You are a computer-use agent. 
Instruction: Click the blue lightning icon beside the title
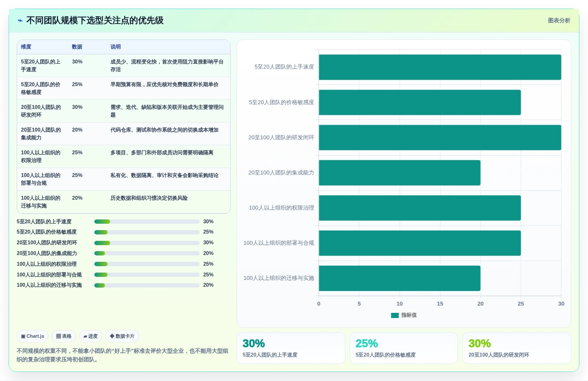(x=20, y=21)
